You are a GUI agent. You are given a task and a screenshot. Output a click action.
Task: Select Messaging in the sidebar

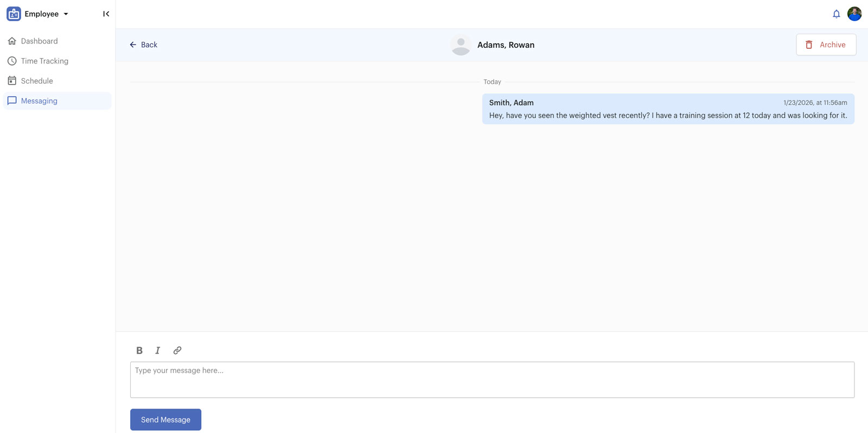(39, 101)
